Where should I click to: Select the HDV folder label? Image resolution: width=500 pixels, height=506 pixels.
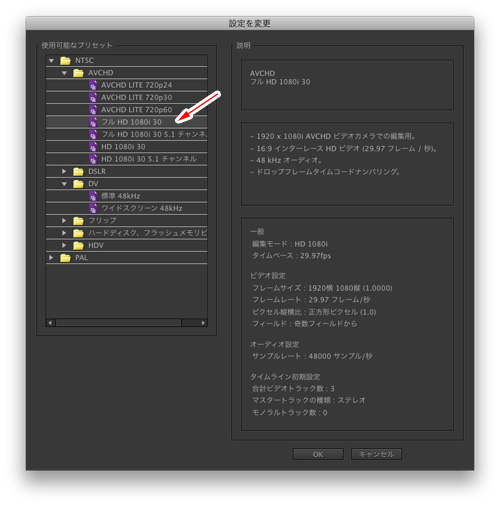(96, 246)
